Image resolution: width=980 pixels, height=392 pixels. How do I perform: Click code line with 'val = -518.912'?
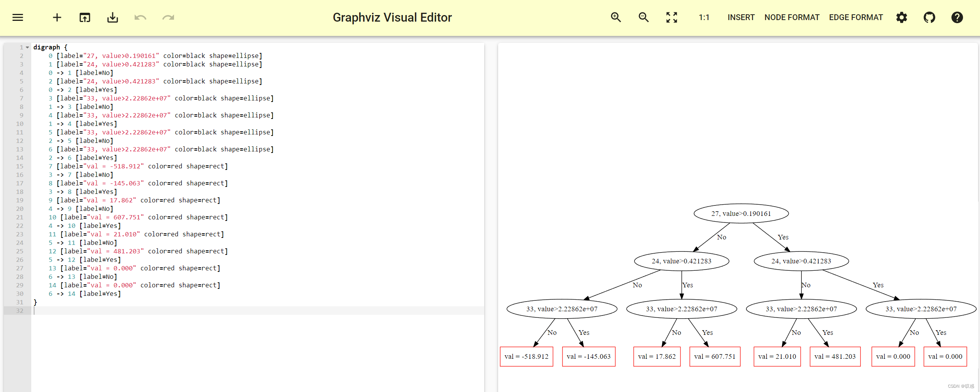pos(138,166)
